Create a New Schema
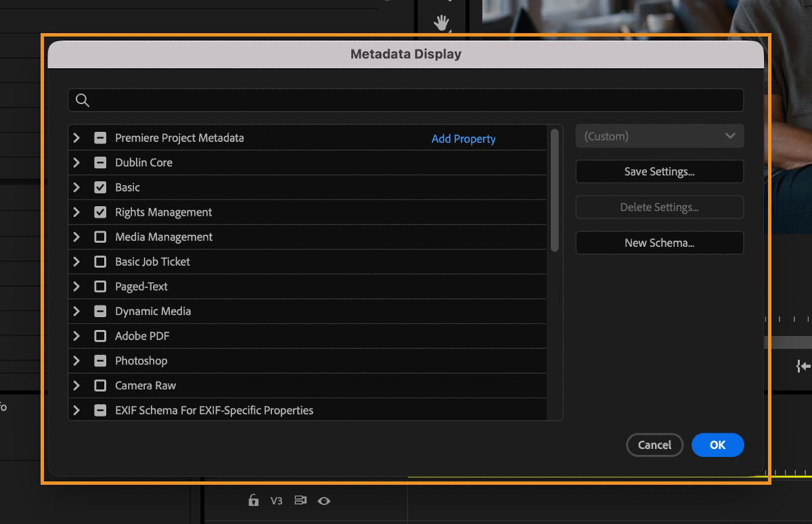Screen dimensions: 812x524 click(x=659, y=243)
